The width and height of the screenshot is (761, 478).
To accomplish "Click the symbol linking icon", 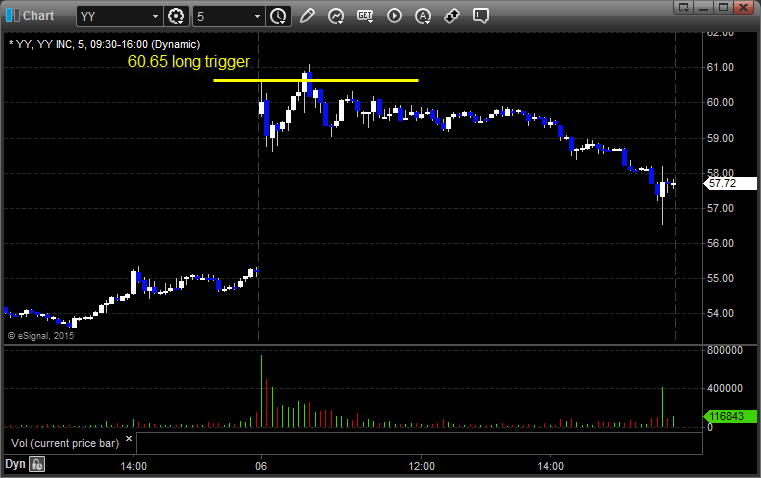I will (452, 16).
